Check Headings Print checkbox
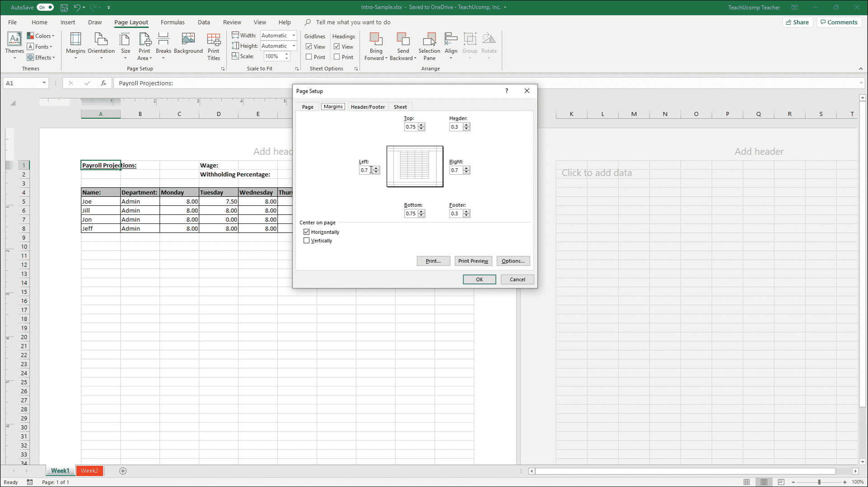This screenshot has width=868, height=487. pos(337,57)
